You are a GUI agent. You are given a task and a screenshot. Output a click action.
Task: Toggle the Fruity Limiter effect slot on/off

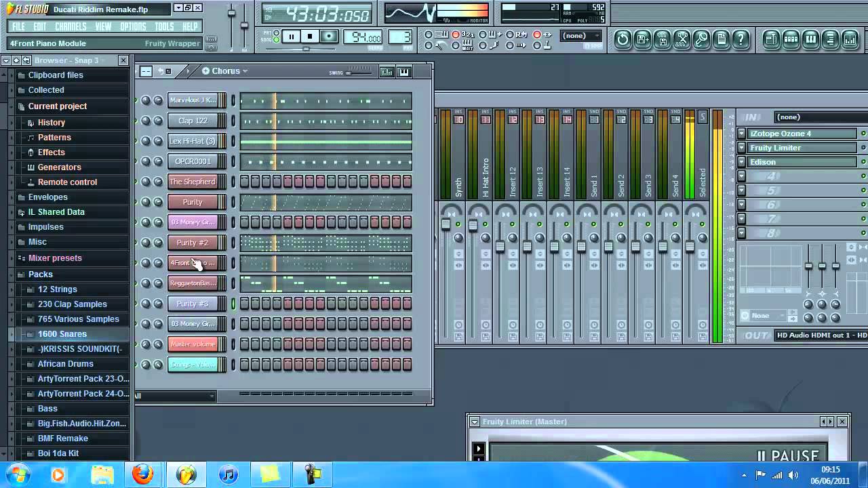863,148
